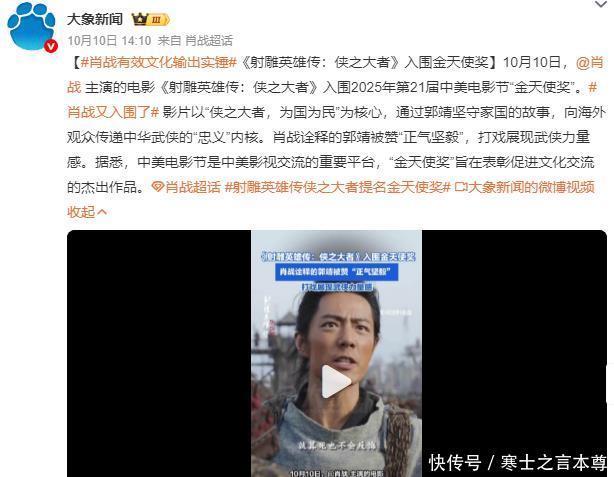Open the 肖战超话 super topic diamond icon
This screenshot has width=614, height=477.
click(x=157, y=187)
